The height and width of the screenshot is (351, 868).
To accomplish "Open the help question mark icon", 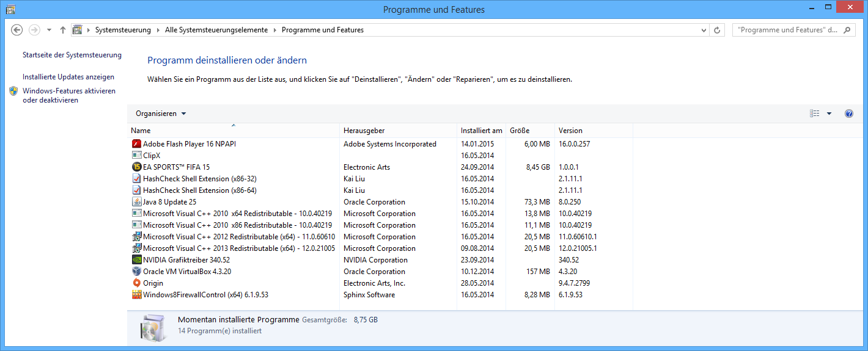I will tap(848, 114).
